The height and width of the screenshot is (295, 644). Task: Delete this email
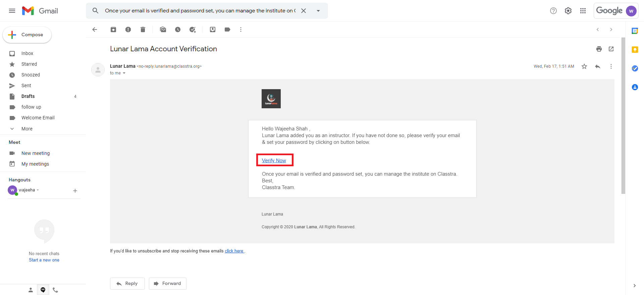[x=143, y=29]
